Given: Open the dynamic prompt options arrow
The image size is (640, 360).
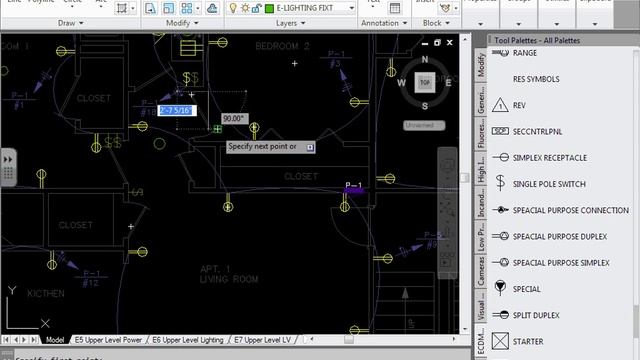Looking at the screenshot, I should pyautogui.click(x=310, y=147).
